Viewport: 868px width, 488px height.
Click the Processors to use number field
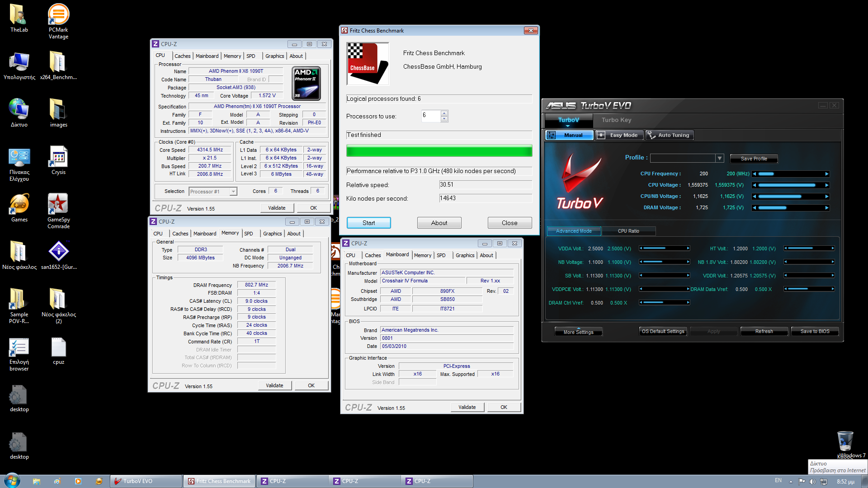coord(431,116)
